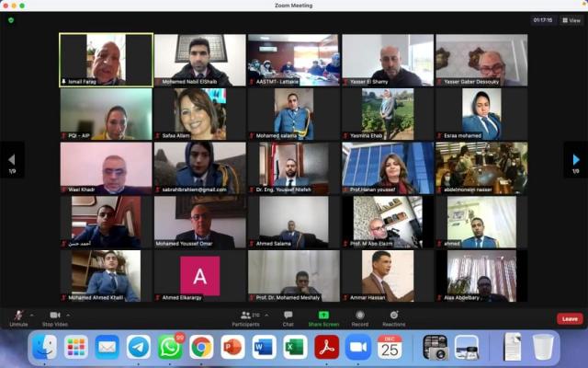Start recording with the Record button
The image size is (588, 368).
(359, 318)
